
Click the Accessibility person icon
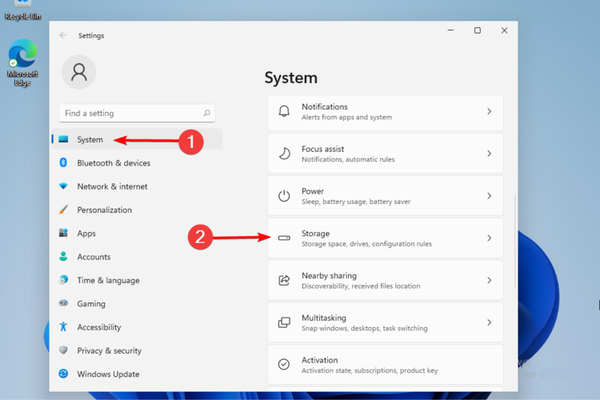tap(63, 327)
